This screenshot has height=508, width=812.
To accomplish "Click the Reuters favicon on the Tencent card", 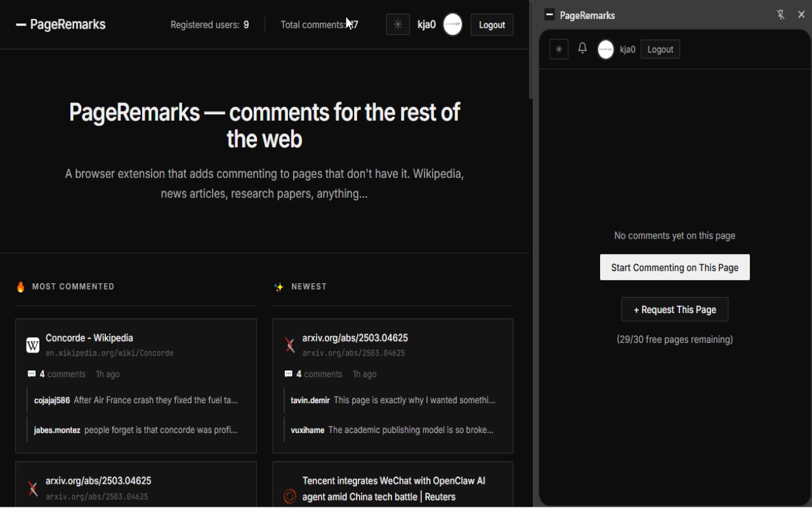I will click(290, 496).
